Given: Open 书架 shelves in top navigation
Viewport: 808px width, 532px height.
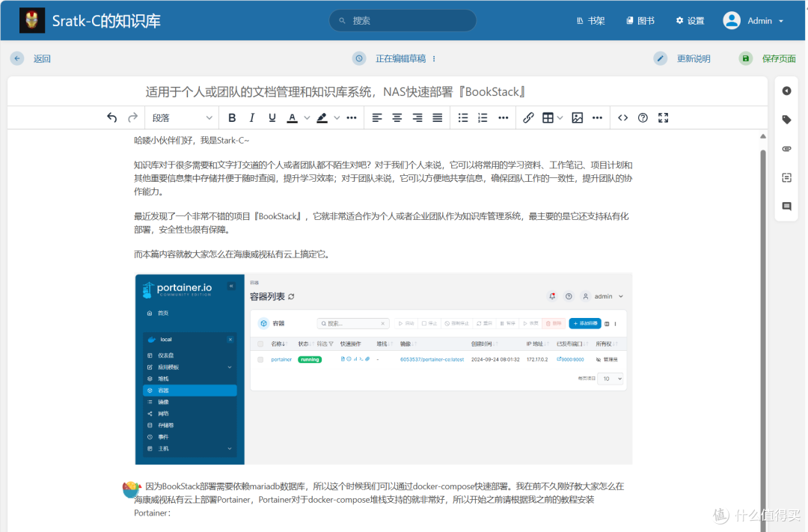Looking at the screenshot, I should click(x=590, y=21).
